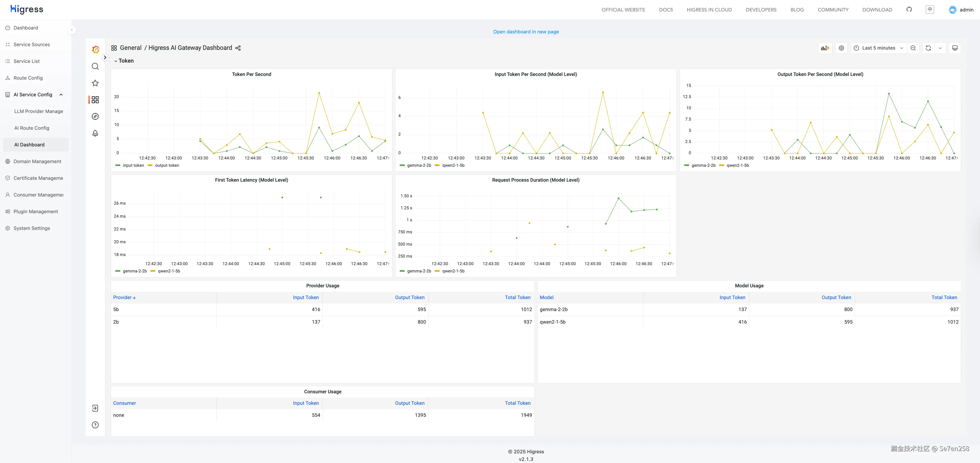Click the share dashboard icon
Screen dimensions: 980x463
point(238,48)
